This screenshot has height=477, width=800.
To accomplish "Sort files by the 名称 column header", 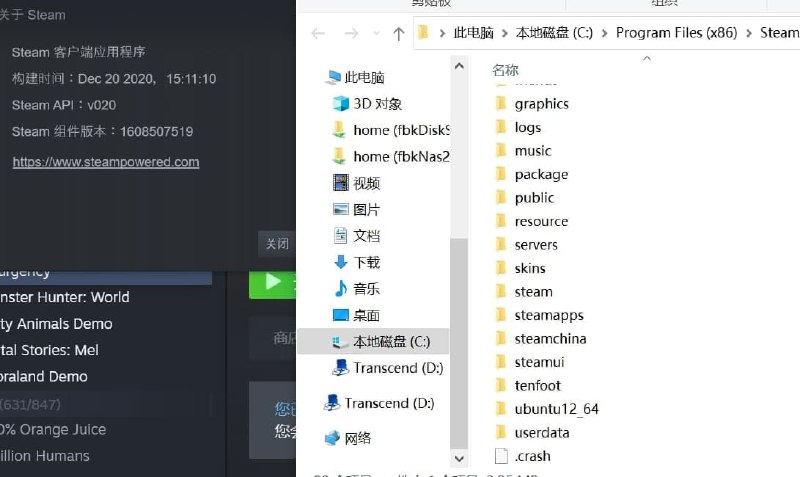I will tap(506, 70).
